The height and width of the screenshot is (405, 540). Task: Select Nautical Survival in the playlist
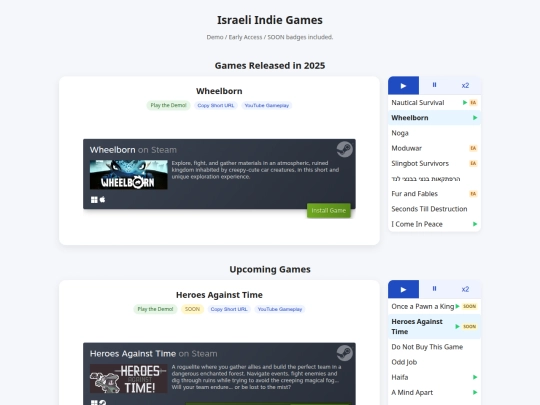434,103
